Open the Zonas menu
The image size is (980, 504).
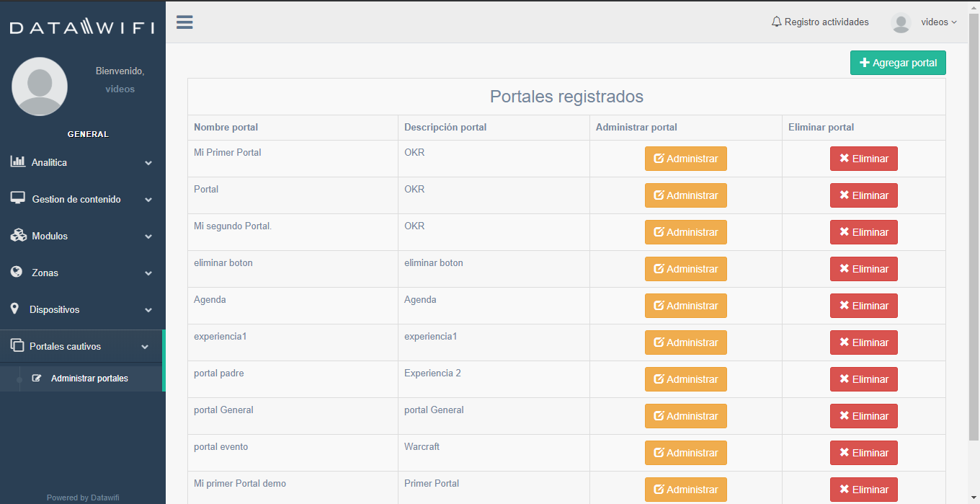click(x=82, y=273)
